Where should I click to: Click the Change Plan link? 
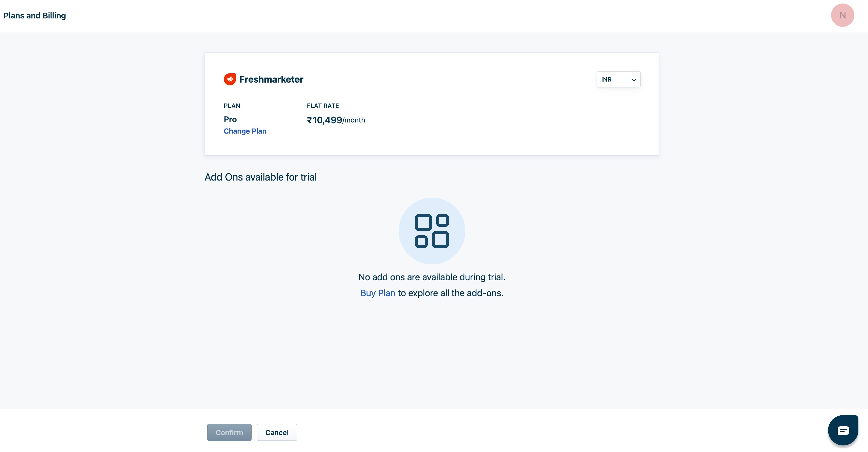(245, 131)
